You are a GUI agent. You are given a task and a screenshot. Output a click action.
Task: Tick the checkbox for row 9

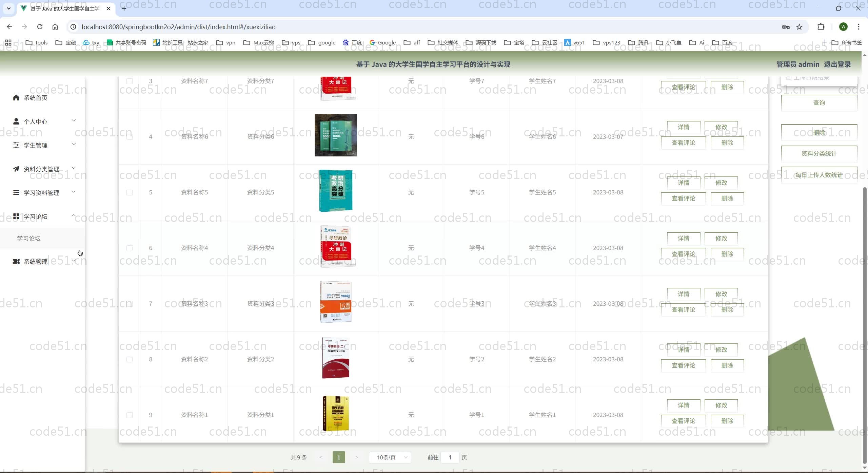pyautogui.click(x=130, y=415)
